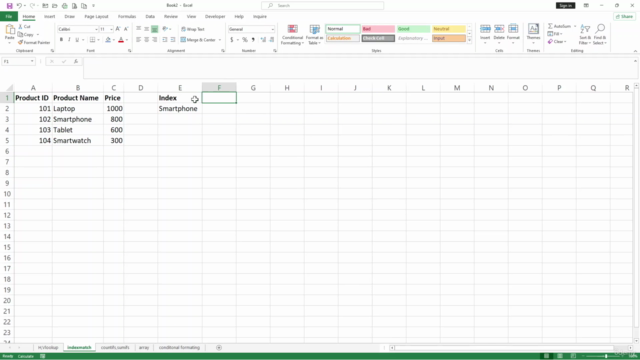This screenshot has width=640, height=360.
Task: Click the Insert Function fx icon
Action: 76,61
